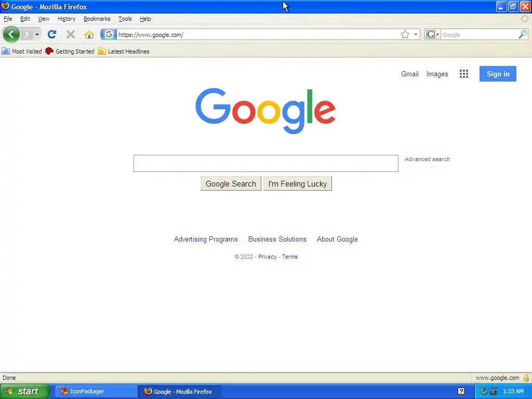This screenshot has height=399, width=532.
Task: Open the Most Visited bookmarks folder
Action: pyautogui.click(x=22, y=51)
